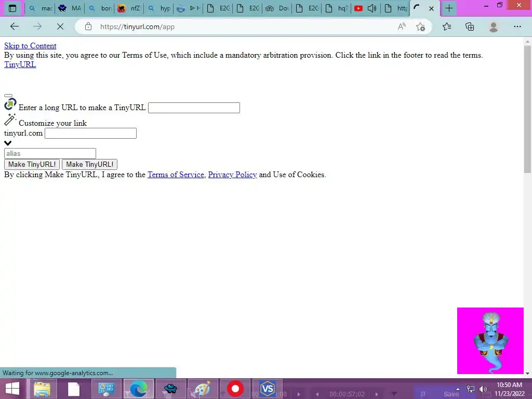Viewport: 532px width, 399px height.
Task: Switch to the 'hyp' search tab
Action: 159,8
